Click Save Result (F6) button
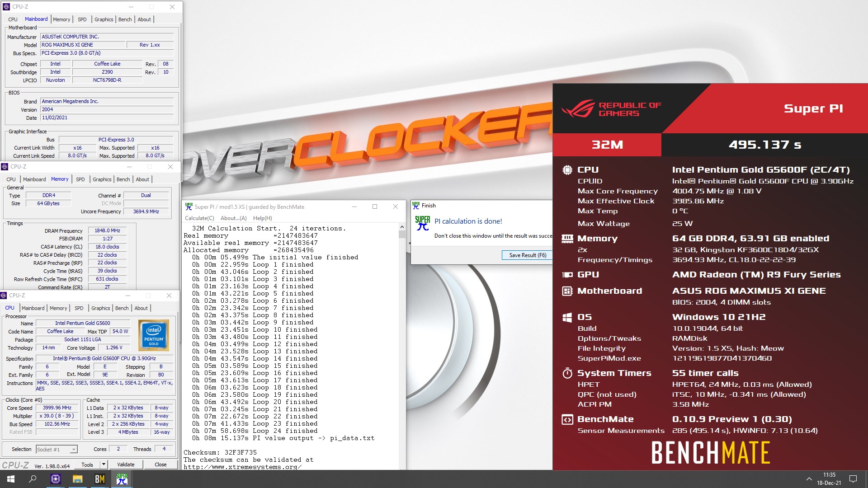This screenshot has height=488, width=868. click(527, 255)
